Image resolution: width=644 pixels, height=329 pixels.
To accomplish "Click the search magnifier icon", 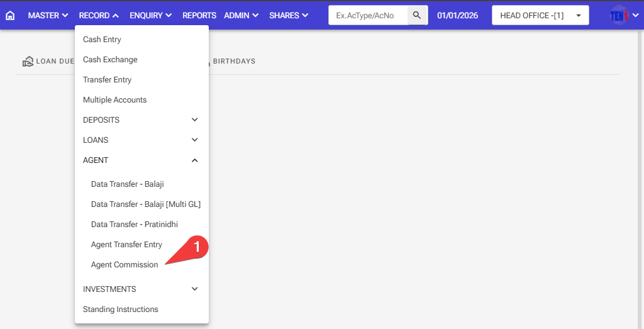I will (x=417, y=15).
